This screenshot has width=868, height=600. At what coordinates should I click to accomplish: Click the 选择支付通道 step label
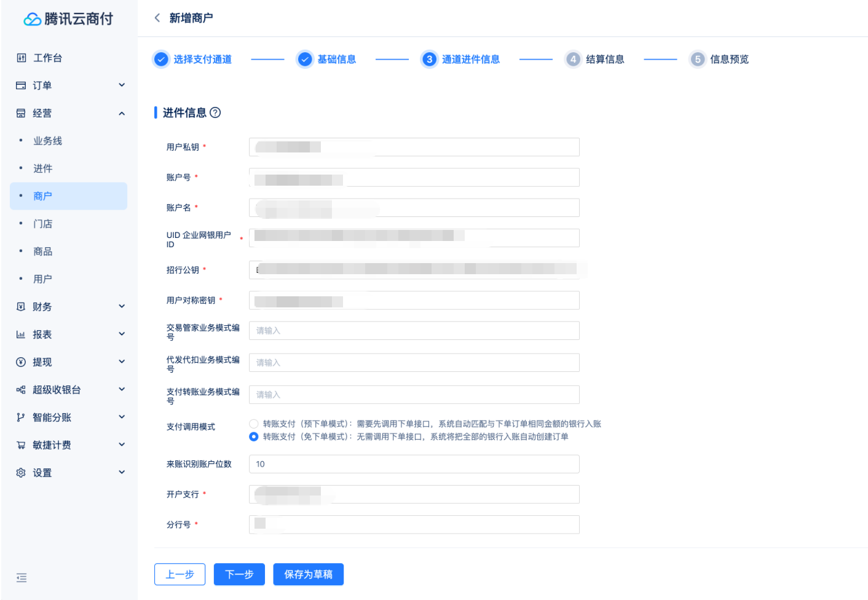(203, 60)
